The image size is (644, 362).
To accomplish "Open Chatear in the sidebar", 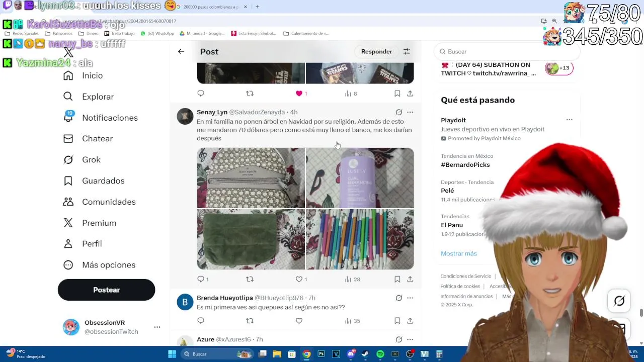I will click(x=88, y=139).
